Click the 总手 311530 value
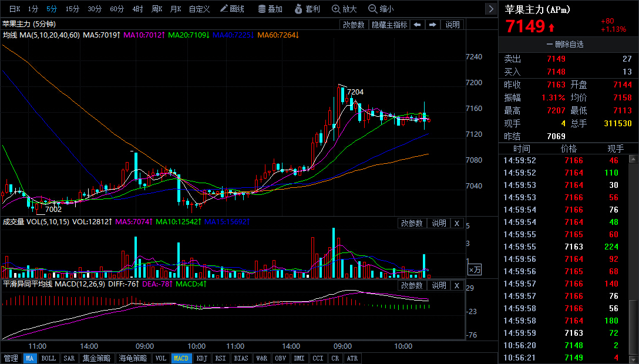 coord(617,123)
